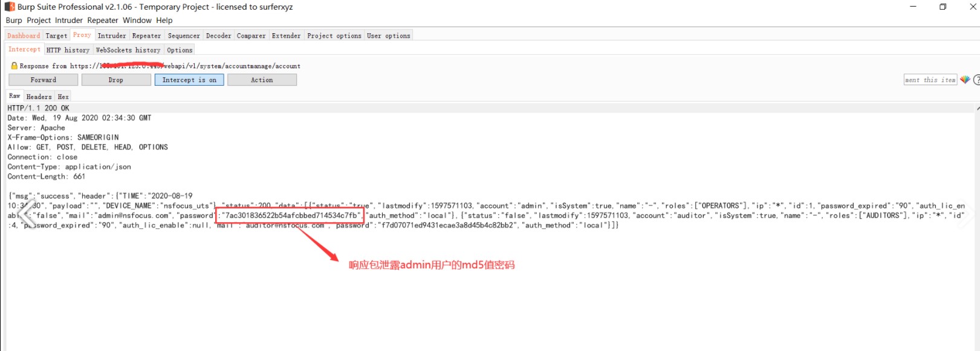980x351 pixels.
Task: Open the Sequencer tab
Action: pyautogui.click(x=184, y=36)
